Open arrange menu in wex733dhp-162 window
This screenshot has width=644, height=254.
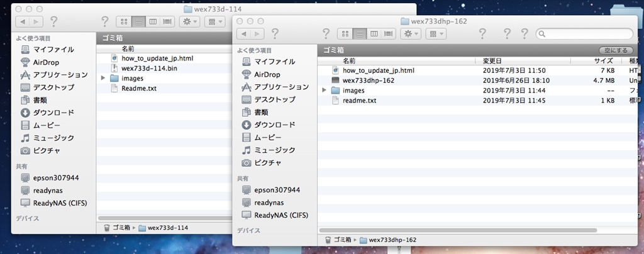436,34
